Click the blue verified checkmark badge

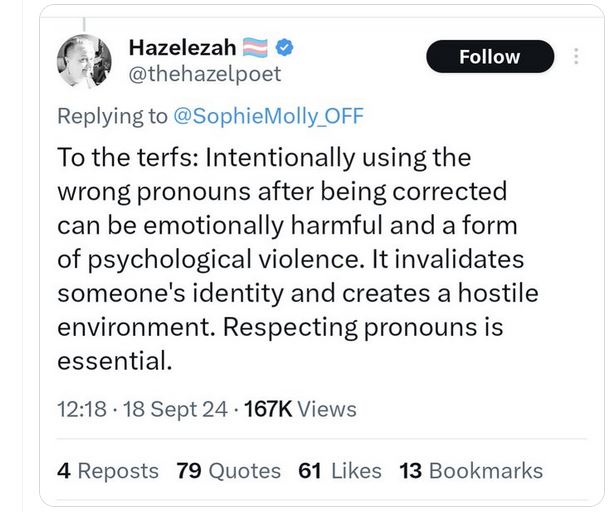tap(284, 47)
